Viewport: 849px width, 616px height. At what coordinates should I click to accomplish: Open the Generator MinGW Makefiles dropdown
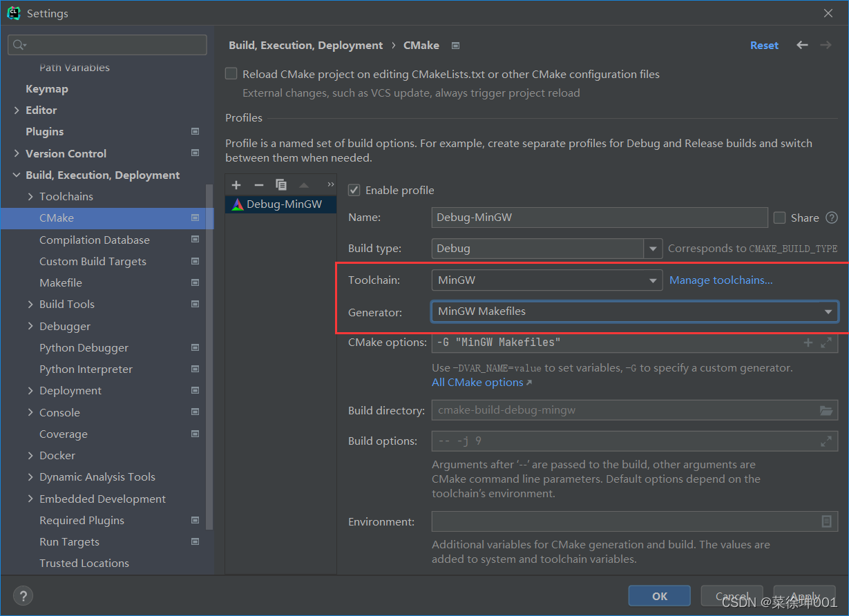point(634,311)
